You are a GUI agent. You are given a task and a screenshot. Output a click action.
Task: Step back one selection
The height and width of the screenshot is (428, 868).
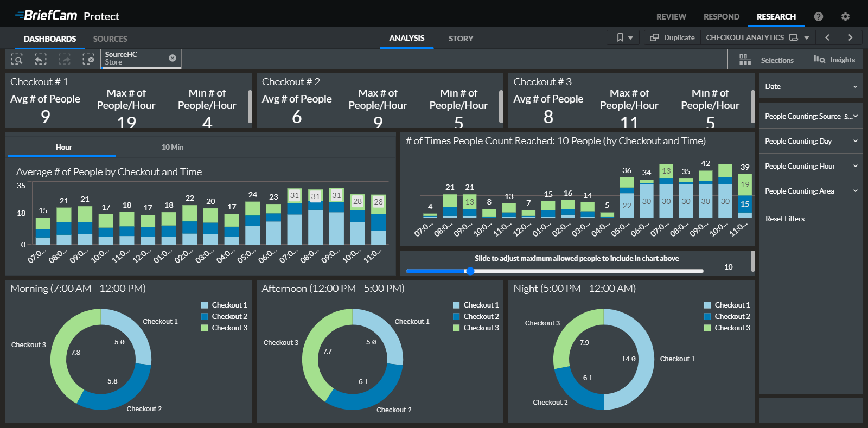click(x=41, y=59)
